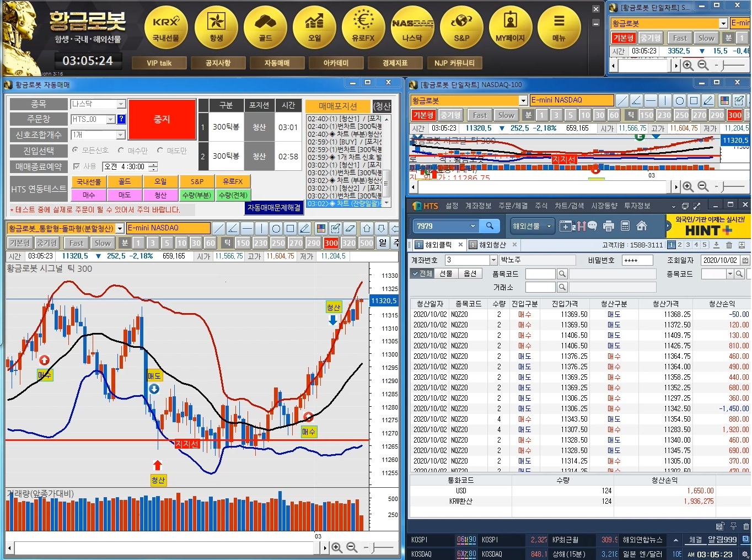Viewport: 752px width, 560px height.
Task: Open the 나스닥 gold button
Action: pyautogui.click(x=412, y=28)
